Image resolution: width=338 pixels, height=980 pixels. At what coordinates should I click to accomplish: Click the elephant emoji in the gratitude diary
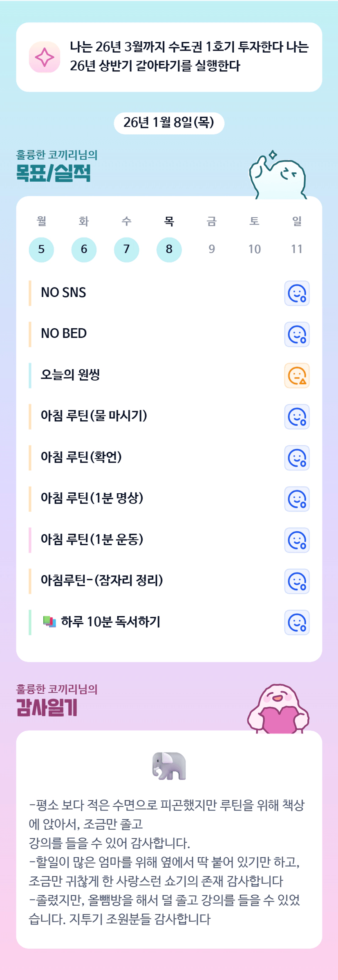pyautogui.click(x=169, y=766)
